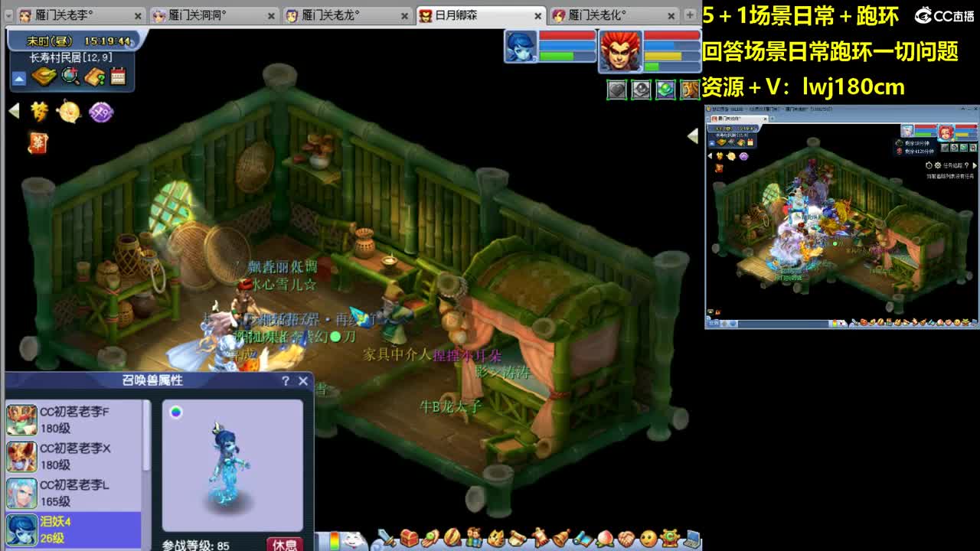
Task: Click the blue pet's blue mana bar
Action: 567,45
